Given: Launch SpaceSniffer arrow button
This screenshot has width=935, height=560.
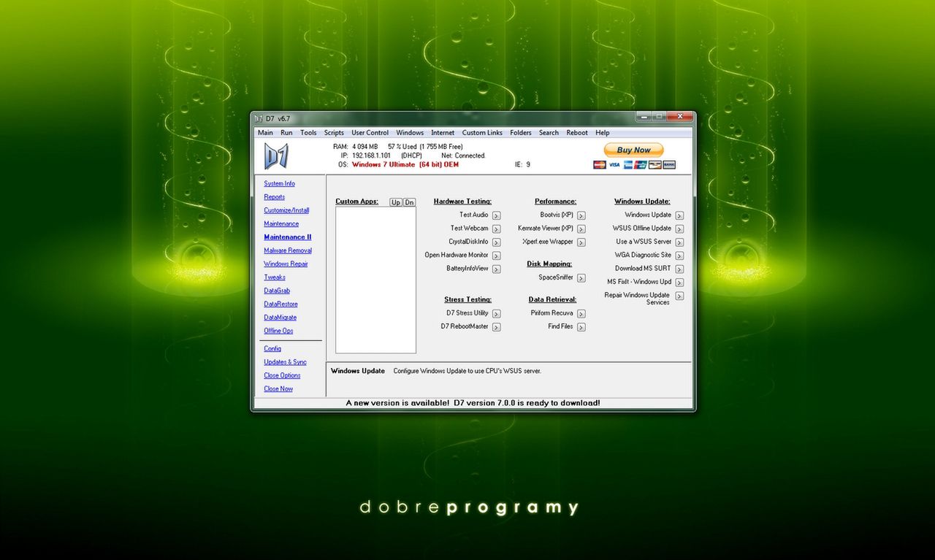Looking at the screenshot, I should tap(581, 278).
